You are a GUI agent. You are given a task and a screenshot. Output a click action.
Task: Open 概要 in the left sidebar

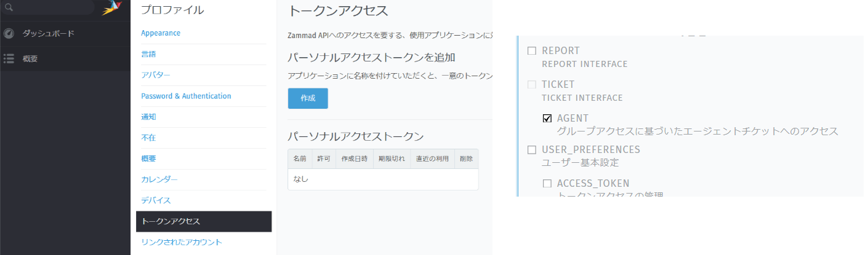[x=30, y=59]
